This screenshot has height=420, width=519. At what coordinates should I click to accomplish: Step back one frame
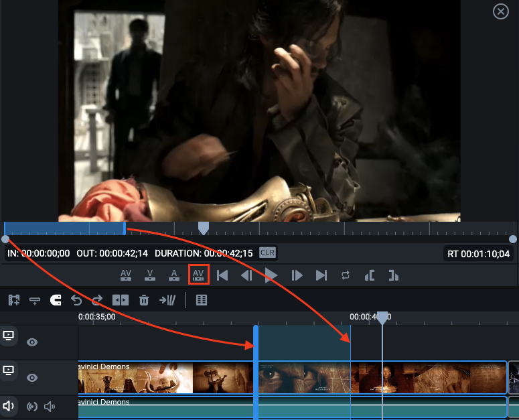coord(246,275)
